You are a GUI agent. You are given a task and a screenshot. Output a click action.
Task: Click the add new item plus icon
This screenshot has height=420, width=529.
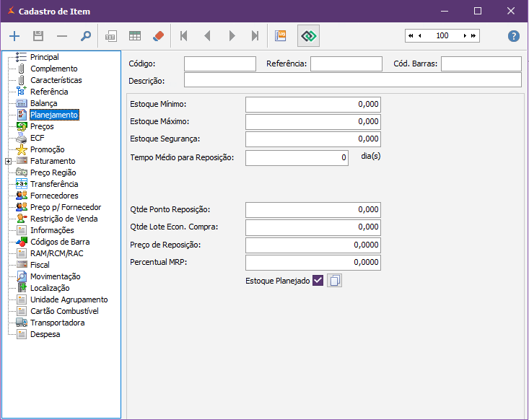click(14, 36)
